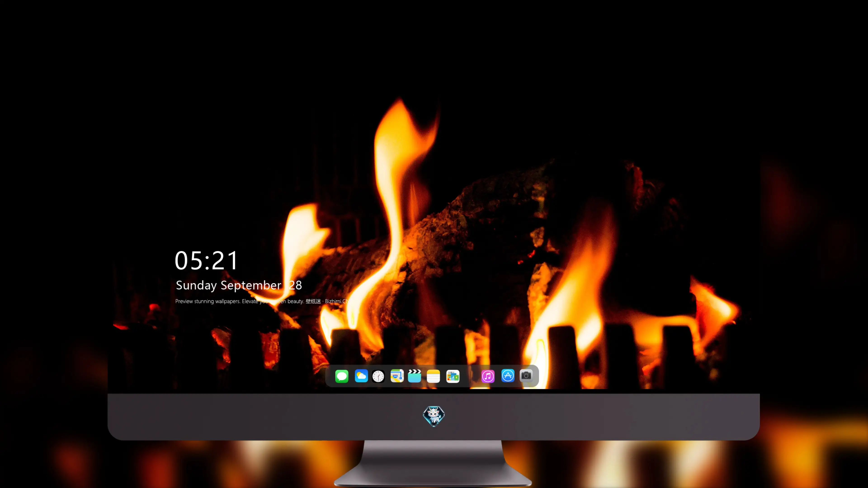Click the 'Preview stunning wallpapers' caption
Screen dimensions: 868x488
[262, 301]
